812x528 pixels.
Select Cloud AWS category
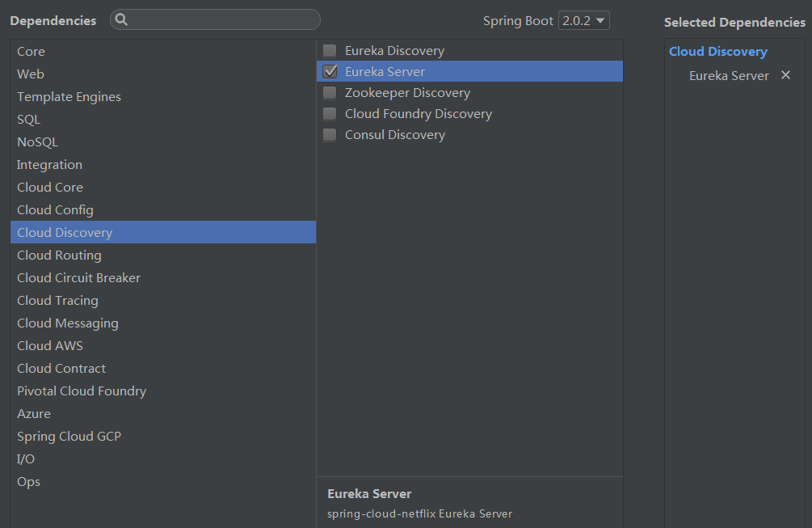[163, 345]
